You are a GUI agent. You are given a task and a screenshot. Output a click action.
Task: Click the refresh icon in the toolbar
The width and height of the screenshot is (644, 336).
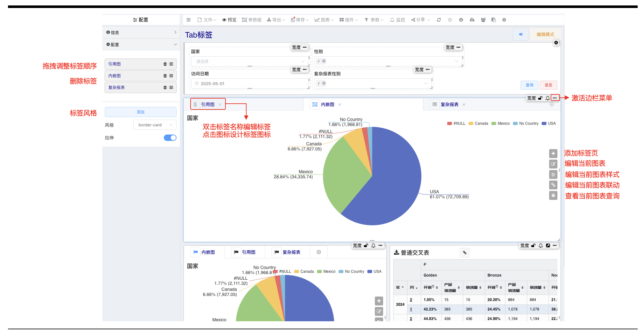pyautogui.click(x=439, y=20)
